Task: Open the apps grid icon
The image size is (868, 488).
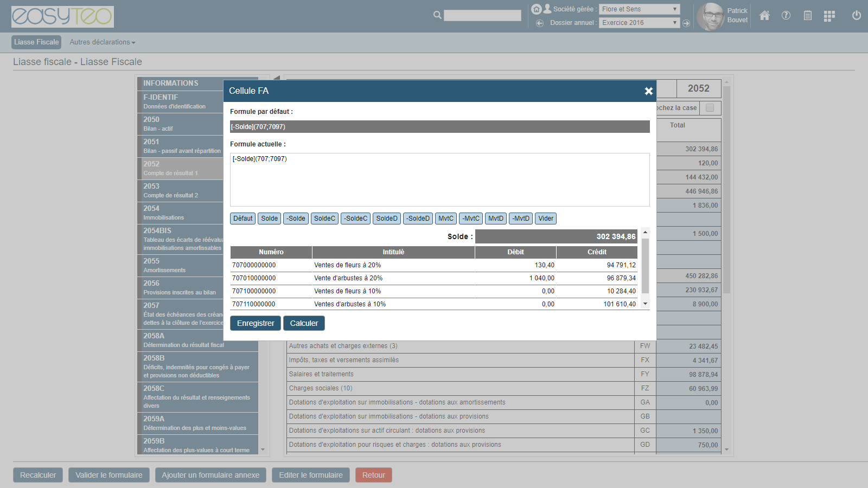Action: tap(829, 16)
